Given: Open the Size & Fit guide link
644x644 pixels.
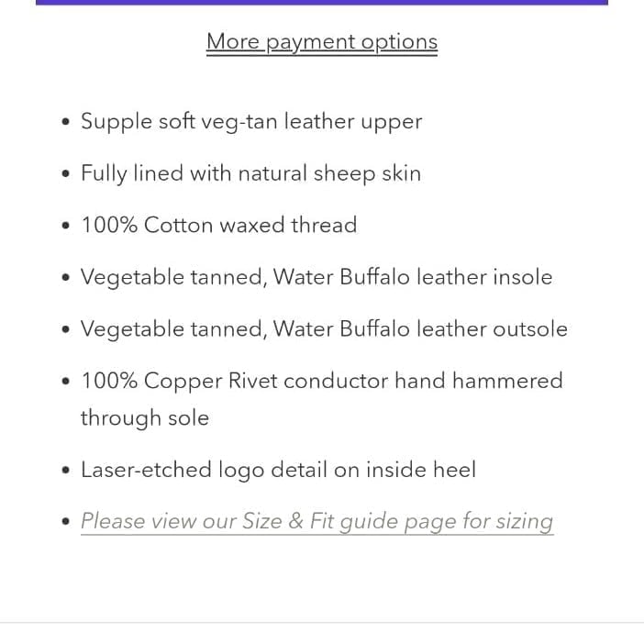Looking at the screenshot, I should coord(316,522).
